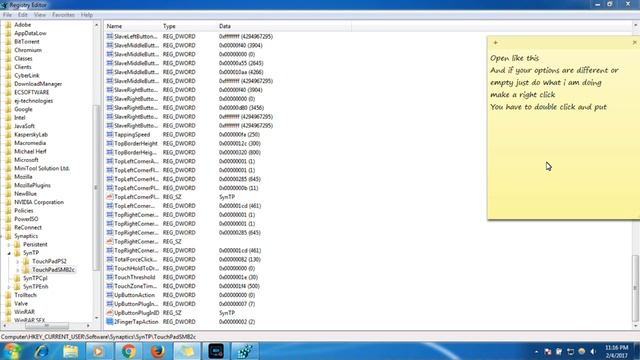Click the Adobe folder icon
Viewport: 640px width, 360px height.
coord(9,25)
